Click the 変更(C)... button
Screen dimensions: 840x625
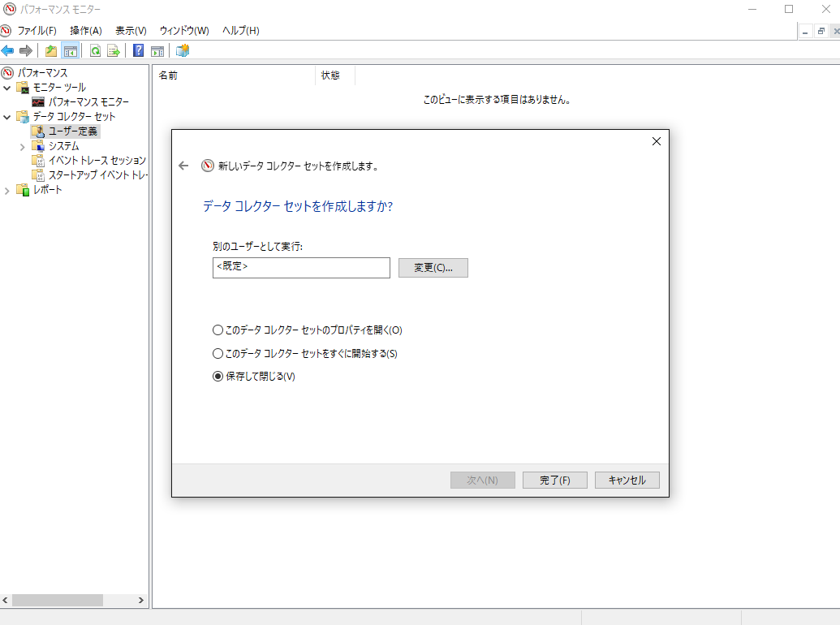[433, 268]
